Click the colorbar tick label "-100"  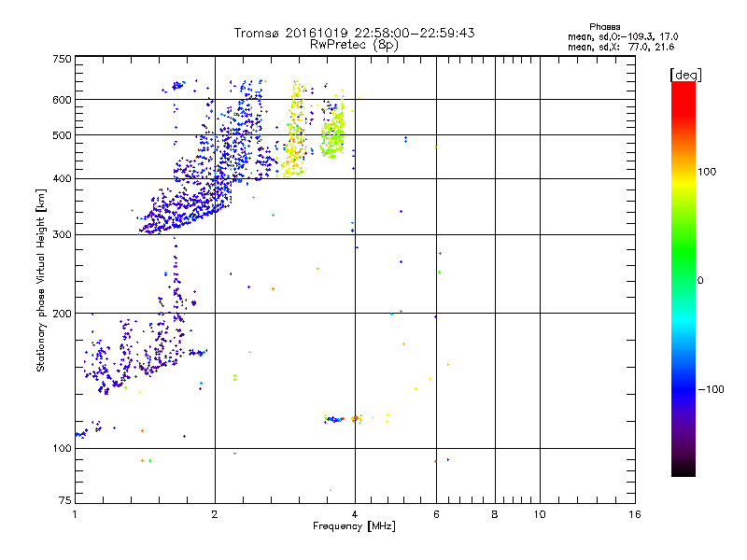point(711,389)
